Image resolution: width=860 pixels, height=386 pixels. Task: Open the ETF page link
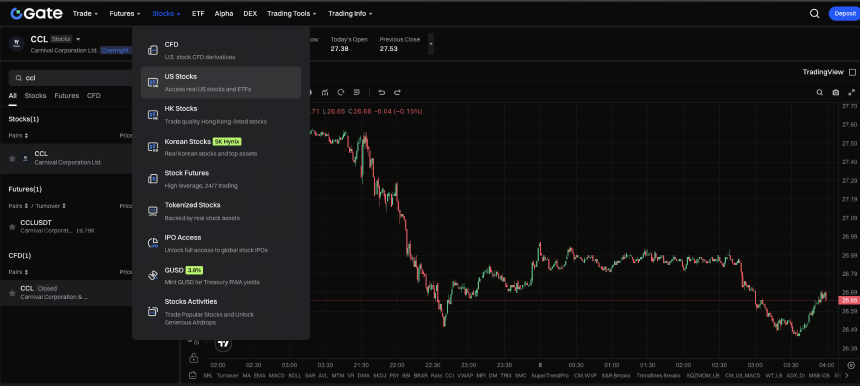pos(198,14)
